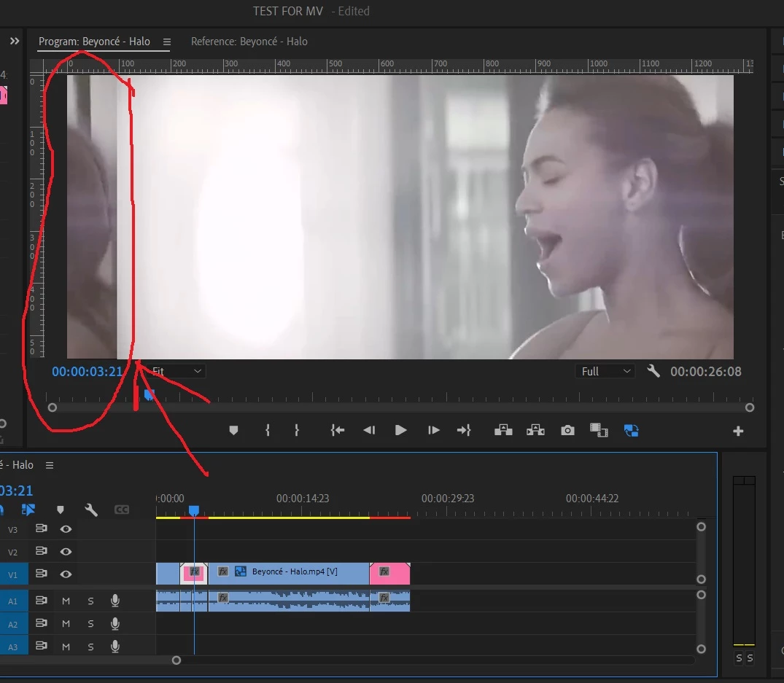This screenshot has width=784, height=683.
Task: Step forward one frame
Action: point(433,430)
